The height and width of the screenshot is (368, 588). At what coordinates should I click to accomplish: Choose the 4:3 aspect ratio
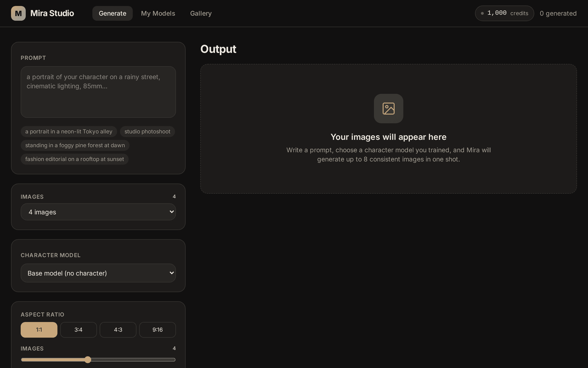118,330
